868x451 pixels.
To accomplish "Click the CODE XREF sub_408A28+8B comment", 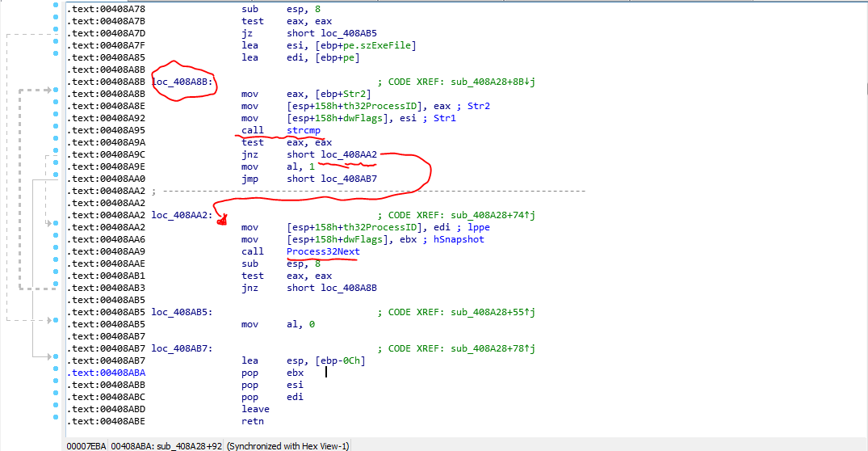I will [456, 82].
